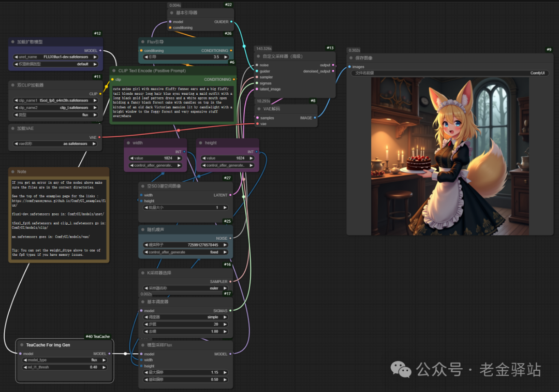Open height node control_after_generate selector
The width and height of the screenshot is (559, 392).
227,166
